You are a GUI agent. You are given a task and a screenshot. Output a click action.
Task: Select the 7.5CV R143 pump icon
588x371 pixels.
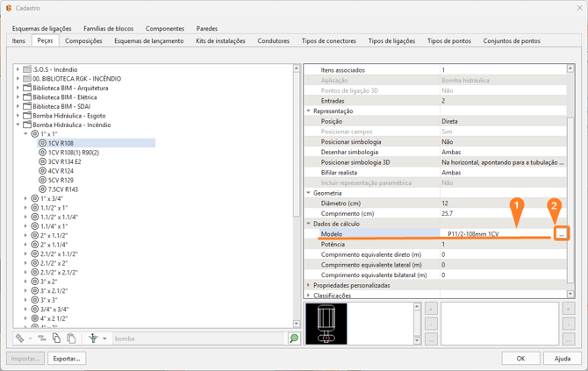42,189
